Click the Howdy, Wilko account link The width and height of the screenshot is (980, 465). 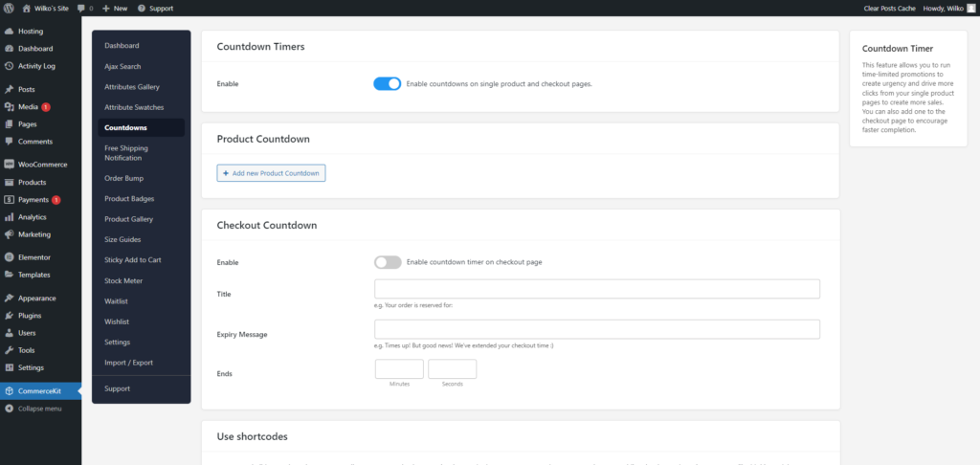click(948, 8)
